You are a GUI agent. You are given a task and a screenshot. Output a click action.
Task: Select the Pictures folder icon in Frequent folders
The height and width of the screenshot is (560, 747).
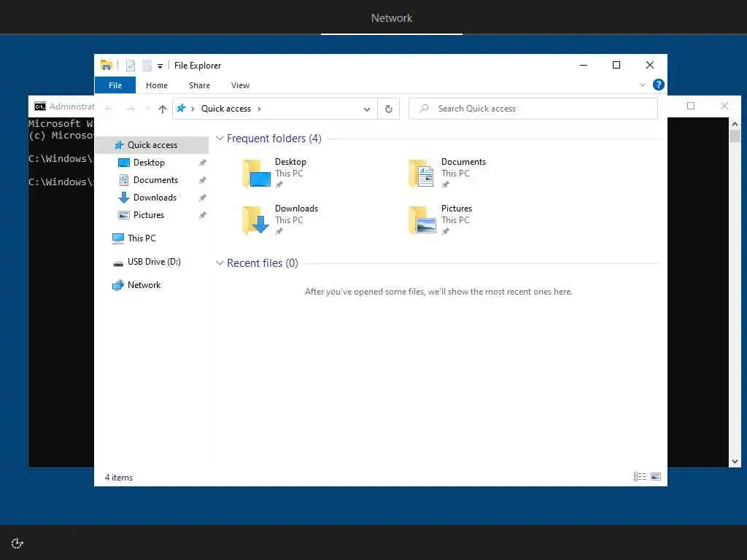coord(422,220)
